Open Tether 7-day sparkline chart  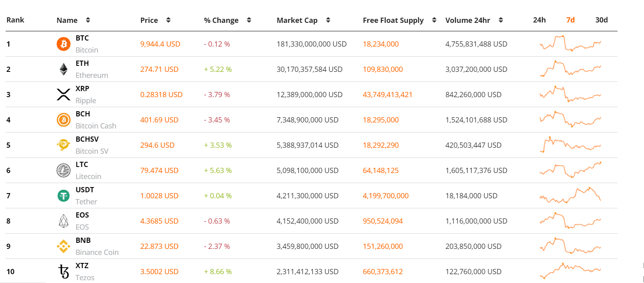(x=570, y=195)
